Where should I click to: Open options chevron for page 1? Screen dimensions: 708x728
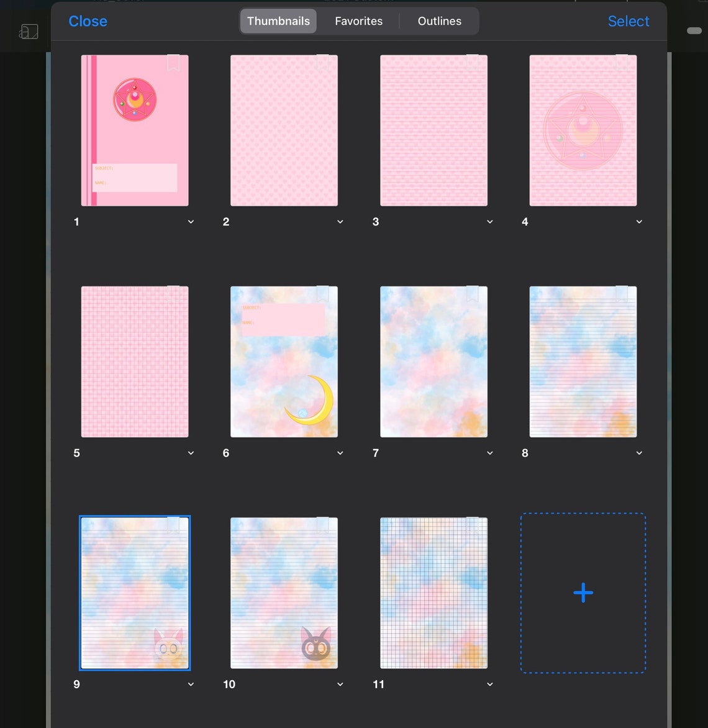(191, 222)
